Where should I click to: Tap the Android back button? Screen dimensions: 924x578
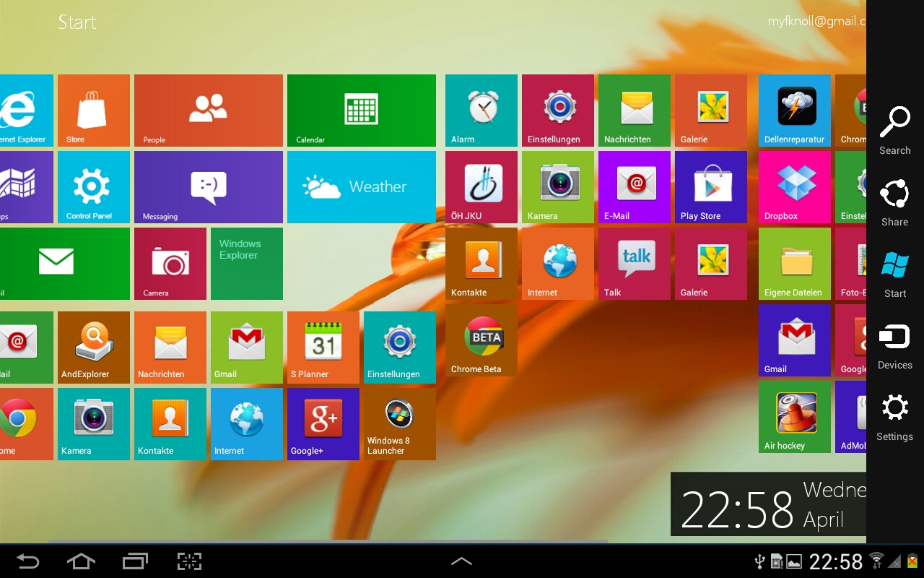[x=27, y=561]
